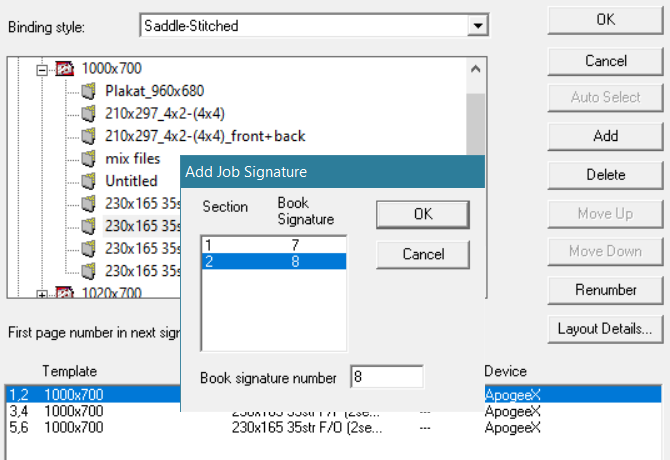Open Layout Details
Image resolution: width=670 pixels, height=460 pixels.
pyautogui.click(x=605, y=328)
